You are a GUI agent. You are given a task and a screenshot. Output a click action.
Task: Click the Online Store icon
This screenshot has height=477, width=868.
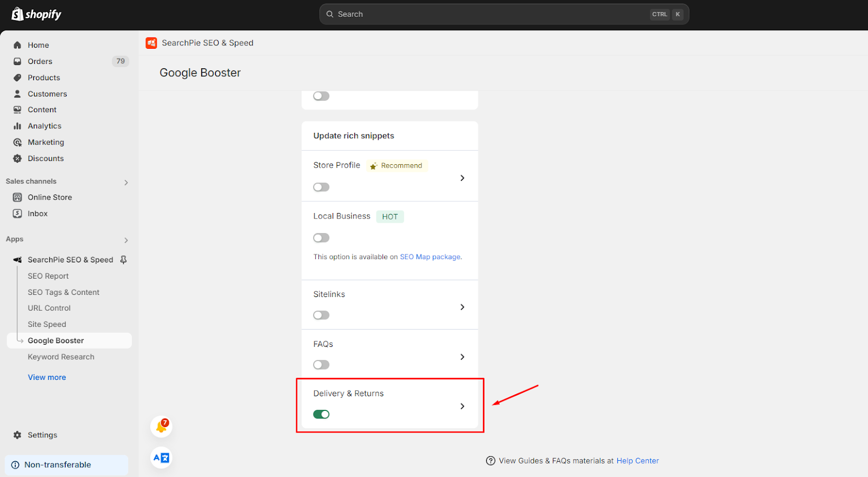(x=17, y=197)
